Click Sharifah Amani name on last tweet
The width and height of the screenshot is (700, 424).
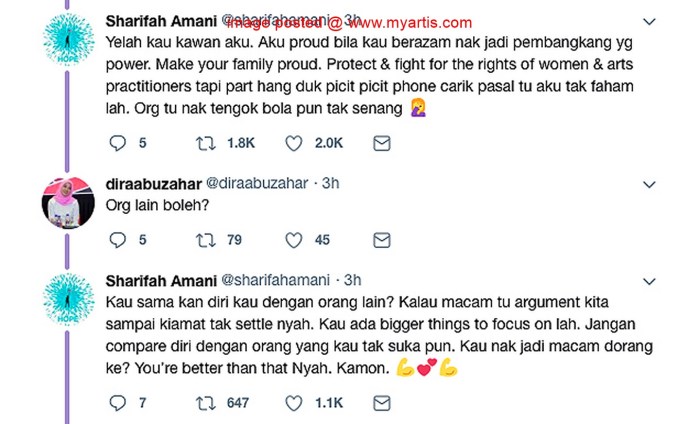click(x=158, y=279)
